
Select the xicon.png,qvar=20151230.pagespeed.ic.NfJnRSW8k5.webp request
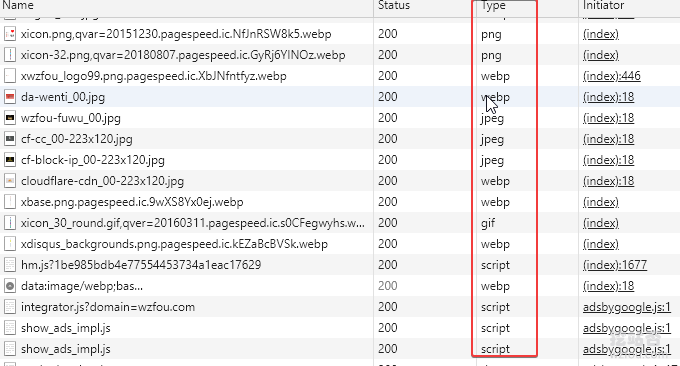176,34
